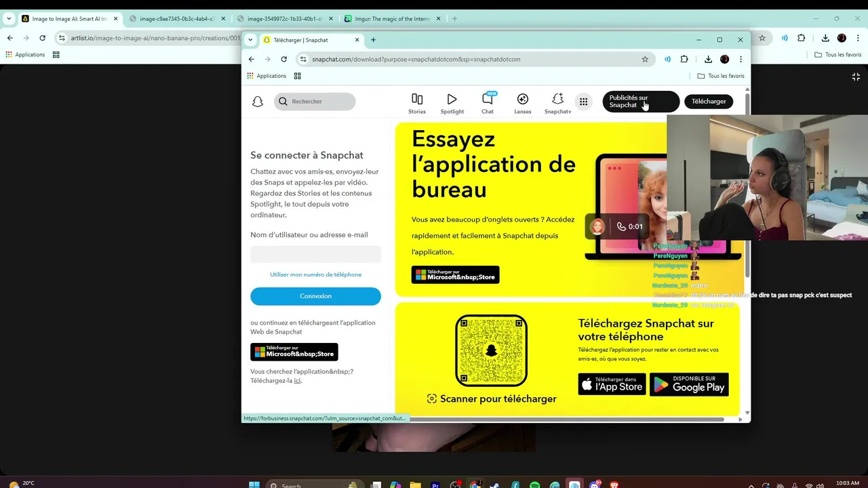868x488 pixels.
Task: Click the username or e-mail input field
Action: (x=315, y=255)
